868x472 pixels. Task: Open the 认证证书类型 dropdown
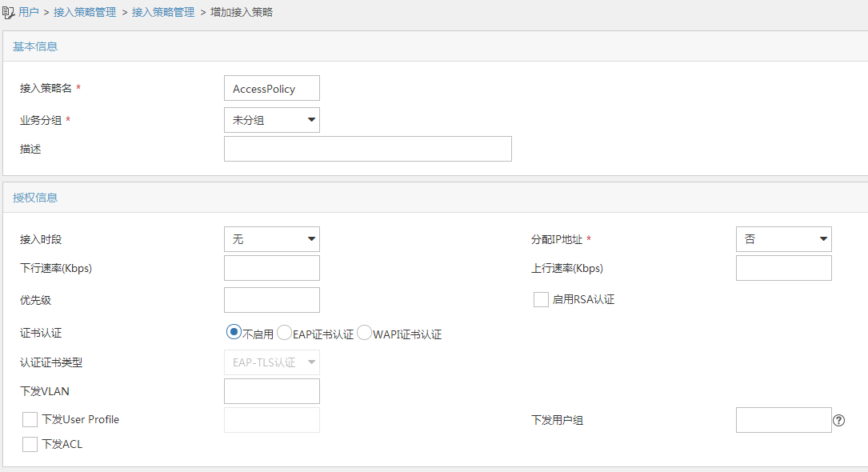pyautogui.click(x=272, y=362)
